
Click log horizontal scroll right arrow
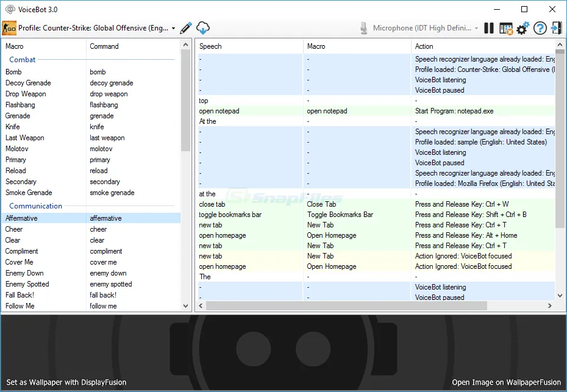550,306
